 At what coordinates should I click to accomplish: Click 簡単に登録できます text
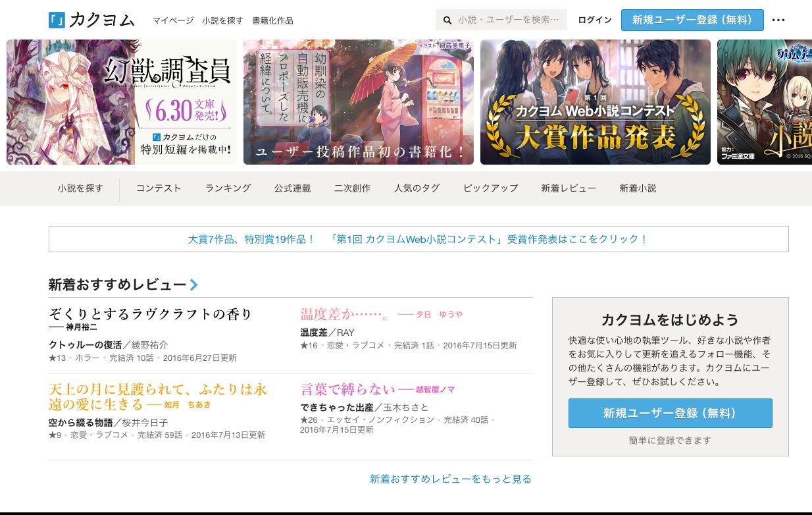(x=670, y=440)
